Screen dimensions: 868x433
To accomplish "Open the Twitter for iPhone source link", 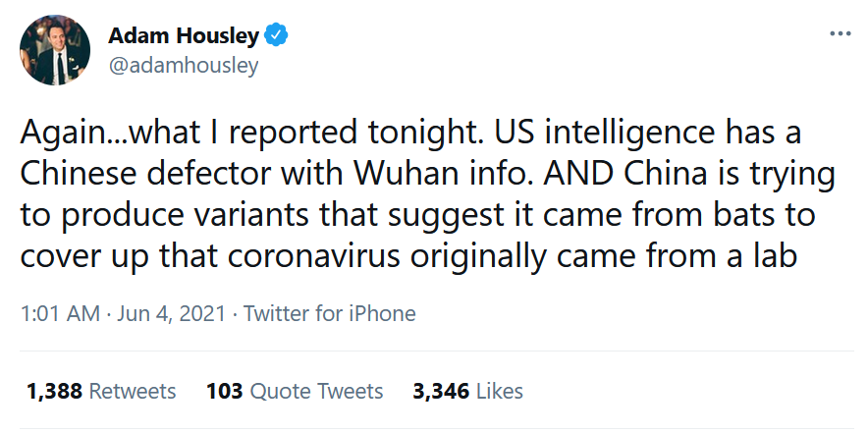I will click(329, 314).
